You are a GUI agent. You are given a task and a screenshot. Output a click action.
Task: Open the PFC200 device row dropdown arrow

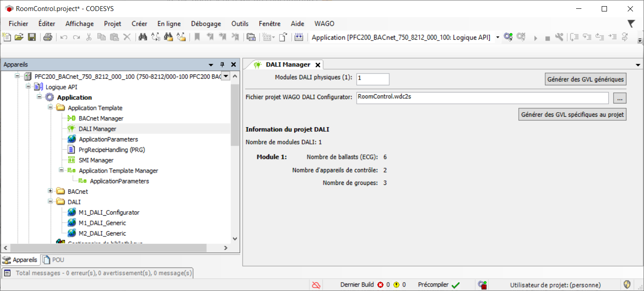click(226, 76)
